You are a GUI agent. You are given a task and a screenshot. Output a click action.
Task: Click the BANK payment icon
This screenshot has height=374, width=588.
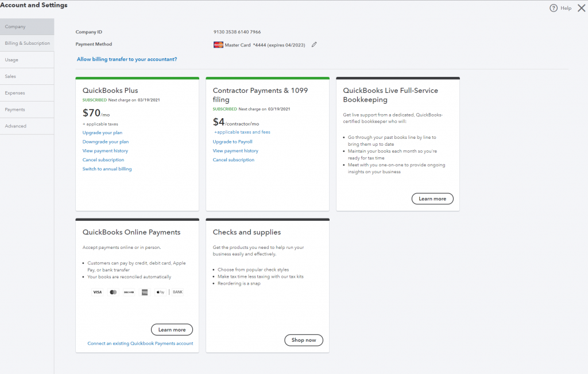(178, 293)
